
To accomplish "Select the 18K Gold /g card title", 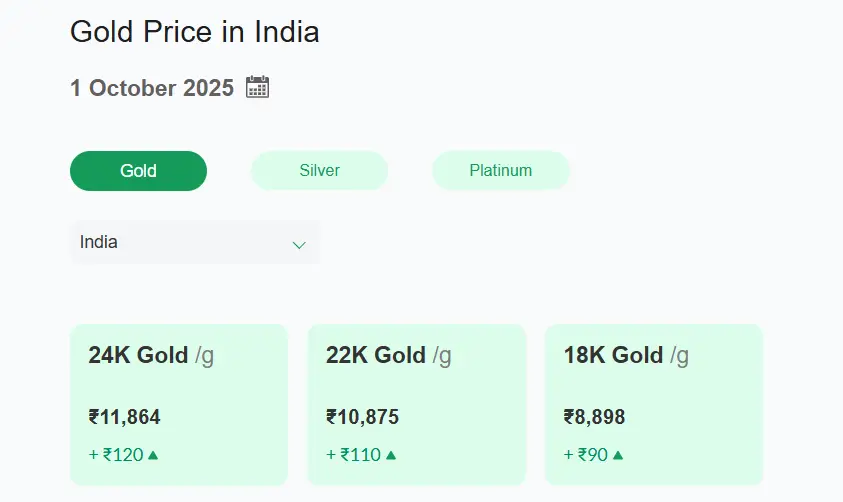I will [x=626, y=355].
